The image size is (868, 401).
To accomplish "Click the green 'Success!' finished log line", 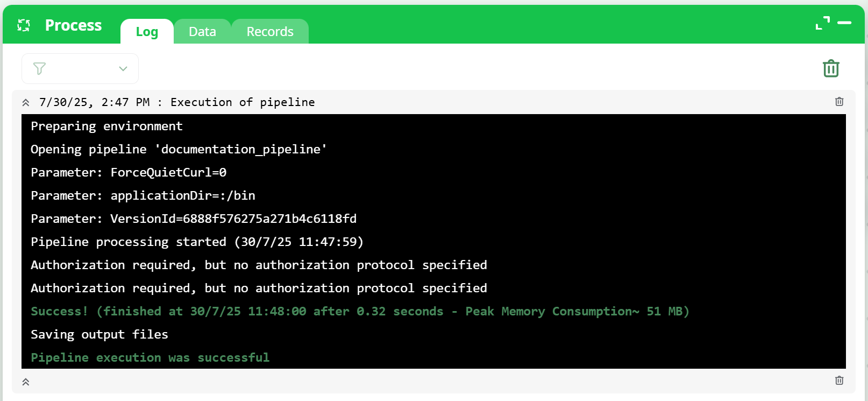I will pos(359,311).
